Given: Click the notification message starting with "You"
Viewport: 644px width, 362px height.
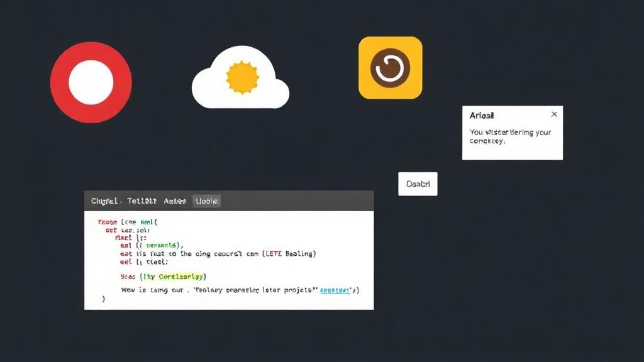Looking at the screenshot, I should (x=510, y=136).
